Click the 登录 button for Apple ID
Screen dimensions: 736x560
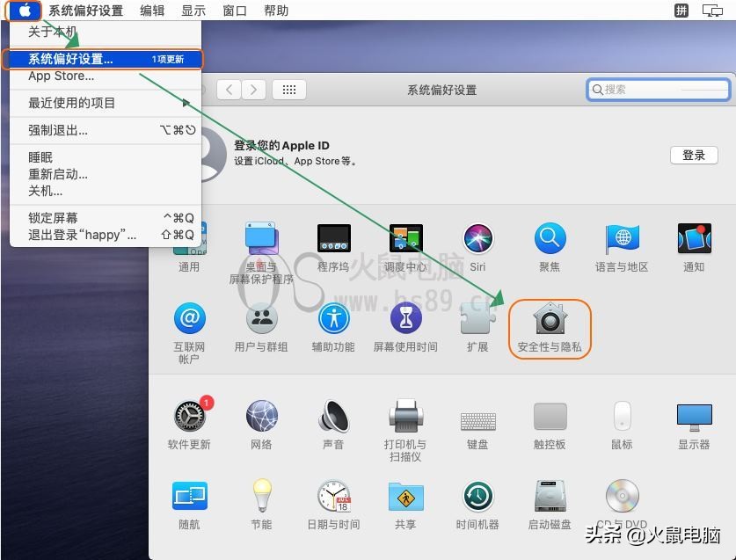coord(694,155)
